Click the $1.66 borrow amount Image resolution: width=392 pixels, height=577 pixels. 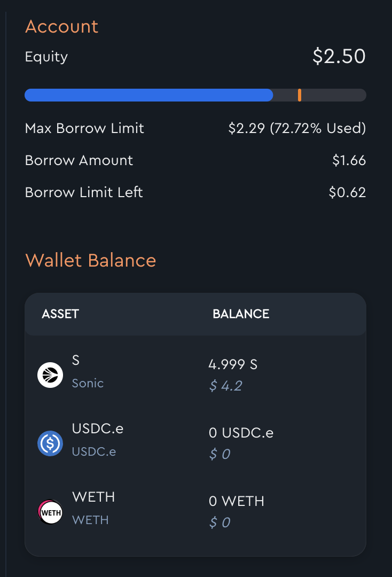[349, 160]
